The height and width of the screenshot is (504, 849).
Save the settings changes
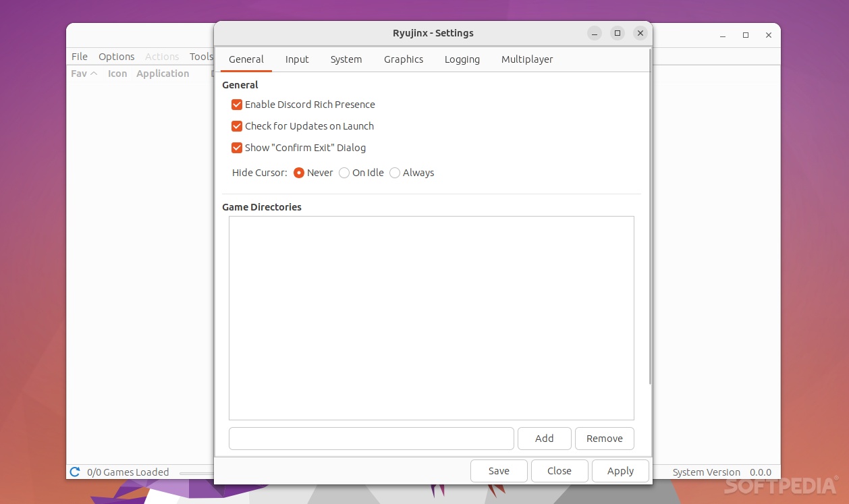[498, 470]
